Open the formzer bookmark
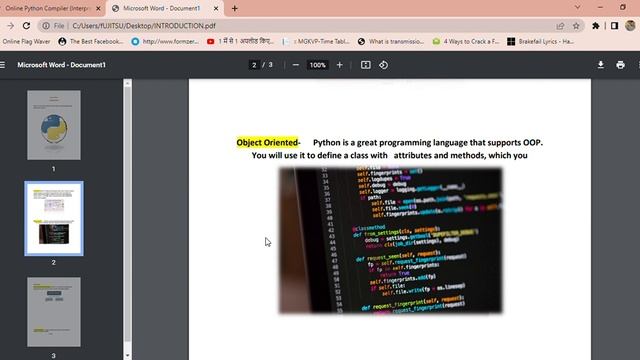 tap(165, 41)
